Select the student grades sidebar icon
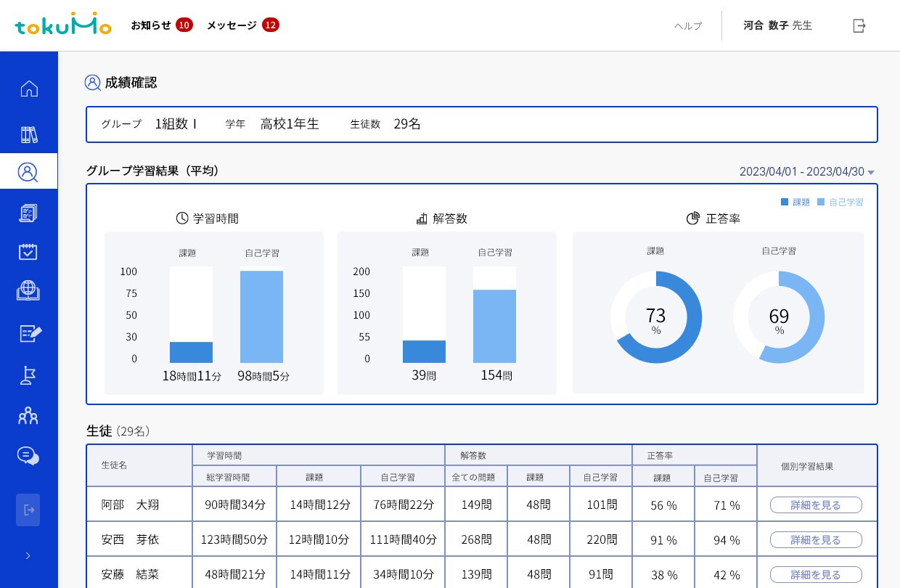Screen dimensions: 900x588 28,172
